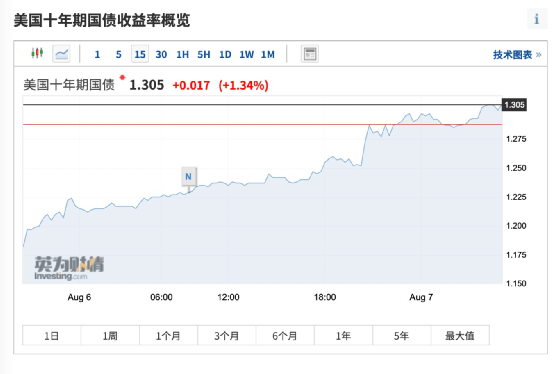Select the 1M interval
This screenshot has width=554, height=374.
[268, 54]
